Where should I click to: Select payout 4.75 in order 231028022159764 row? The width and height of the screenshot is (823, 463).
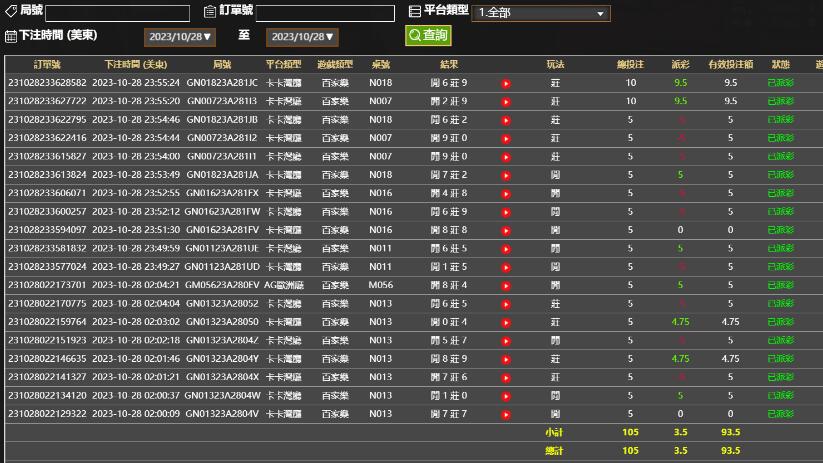tap(680, 322)
